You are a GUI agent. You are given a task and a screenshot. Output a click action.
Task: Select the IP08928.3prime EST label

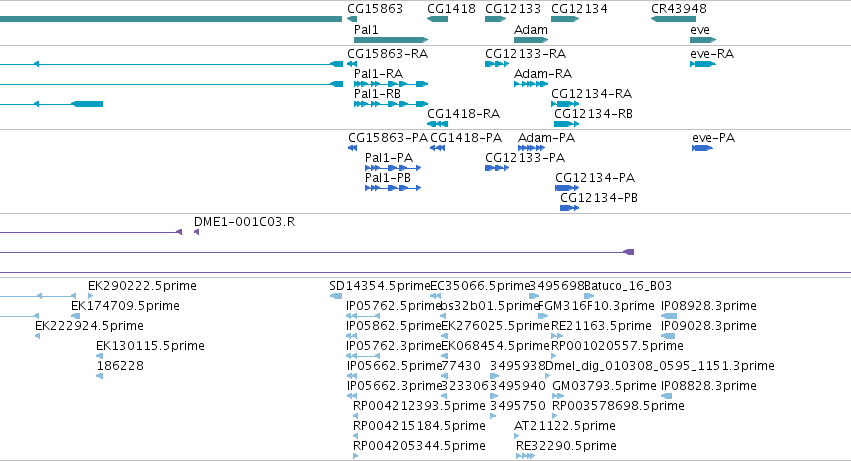pyautogui.click(x=709, y=306)
